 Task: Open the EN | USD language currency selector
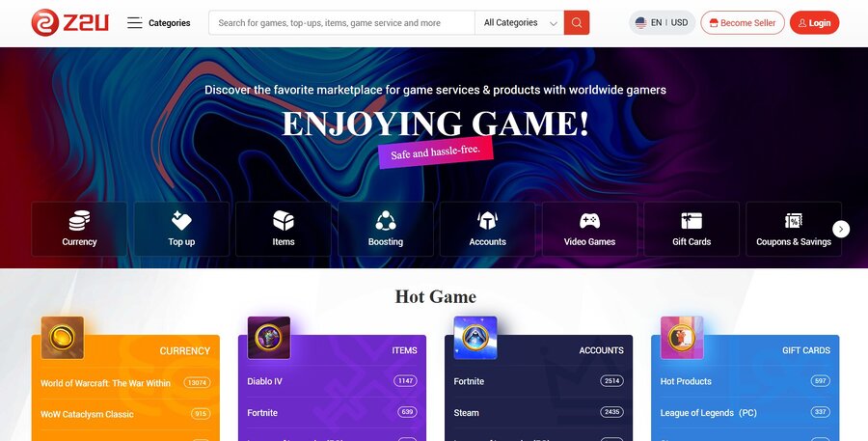coord(662,23)
